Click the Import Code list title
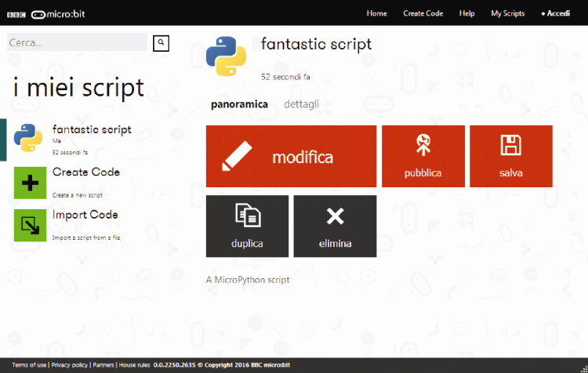Viewport: 588px width, 373px height. 85,215
